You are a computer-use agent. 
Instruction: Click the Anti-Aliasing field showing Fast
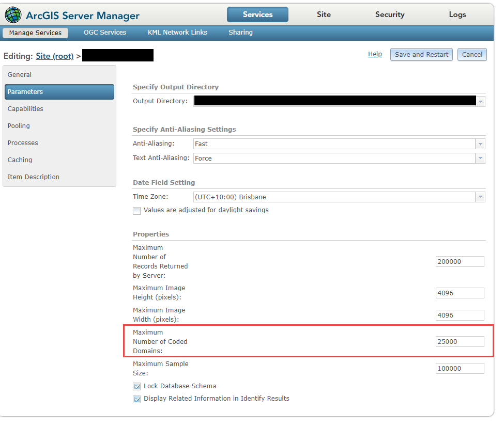(x=334, y=144)
